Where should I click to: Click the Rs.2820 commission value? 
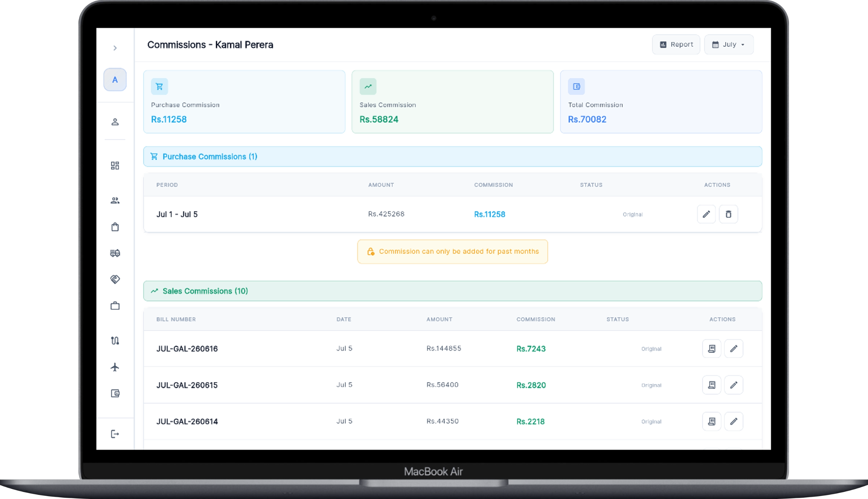(x=531, y=385)
